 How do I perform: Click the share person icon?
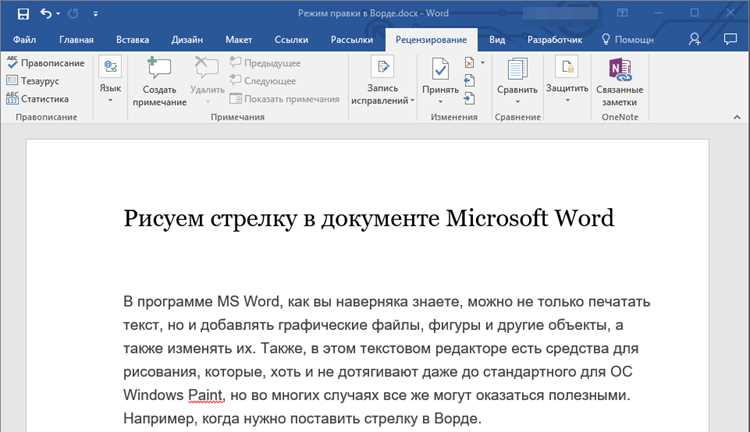click(x=695, y=39)
